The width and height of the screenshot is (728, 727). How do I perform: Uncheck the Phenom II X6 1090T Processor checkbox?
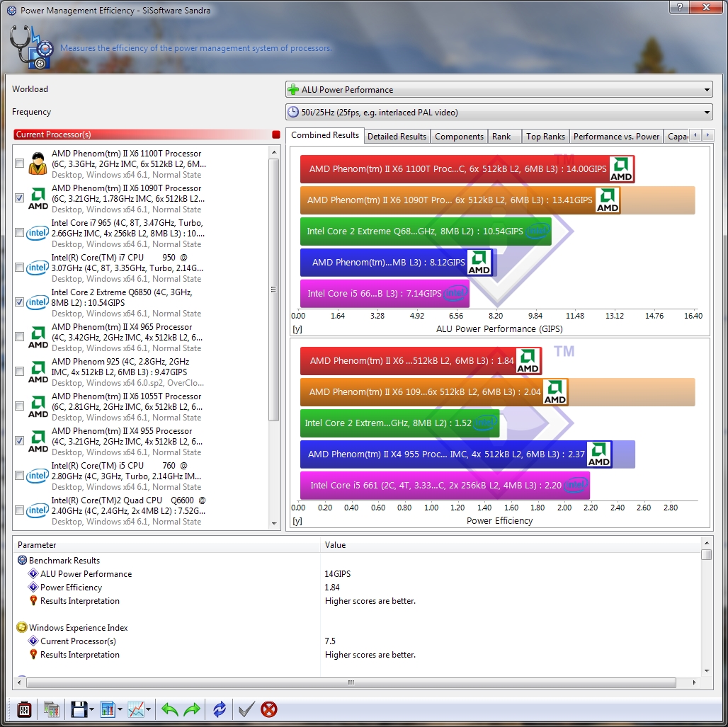(20, 198)
